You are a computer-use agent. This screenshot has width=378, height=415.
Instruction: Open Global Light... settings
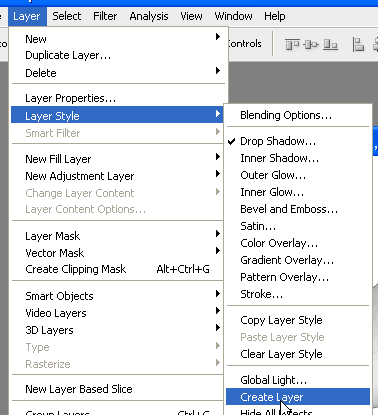(x=298, y=380)
